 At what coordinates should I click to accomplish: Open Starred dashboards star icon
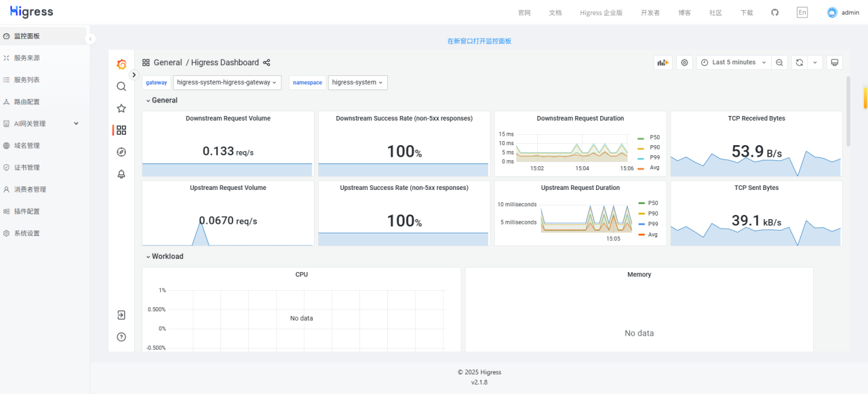tap(121, 108)
